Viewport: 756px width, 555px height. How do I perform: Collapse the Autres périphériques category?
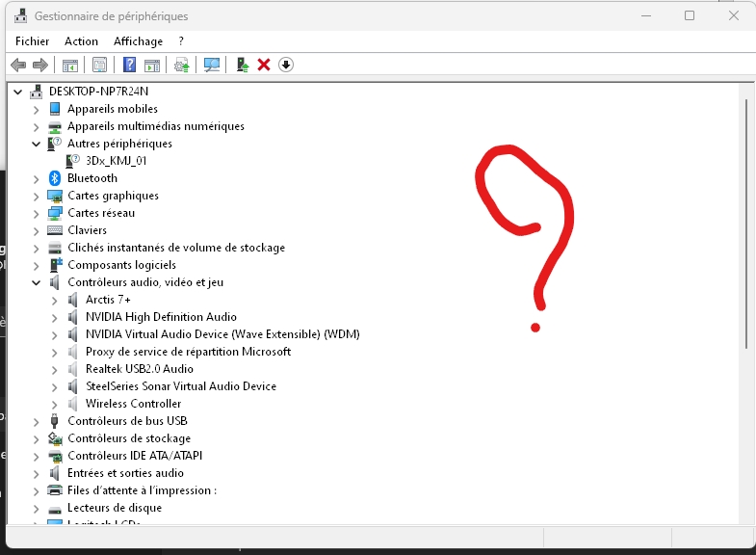(37, 144)
